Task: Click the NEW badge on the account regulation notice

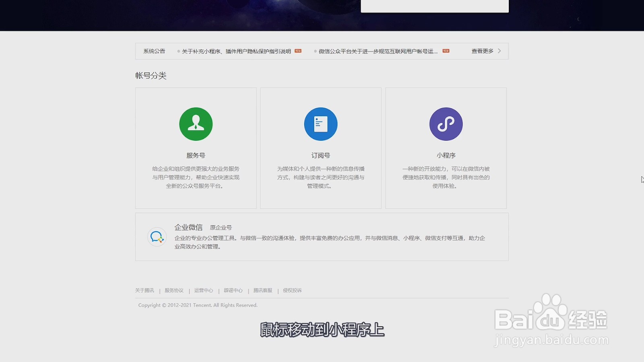Action: click(x=445, y=51)
